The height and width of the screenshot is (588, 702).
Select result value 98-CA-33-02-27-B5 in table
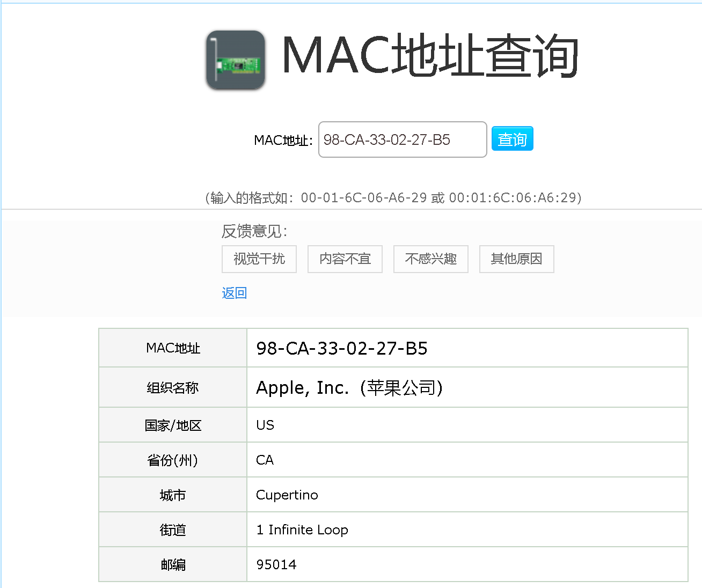click(342, 348)
